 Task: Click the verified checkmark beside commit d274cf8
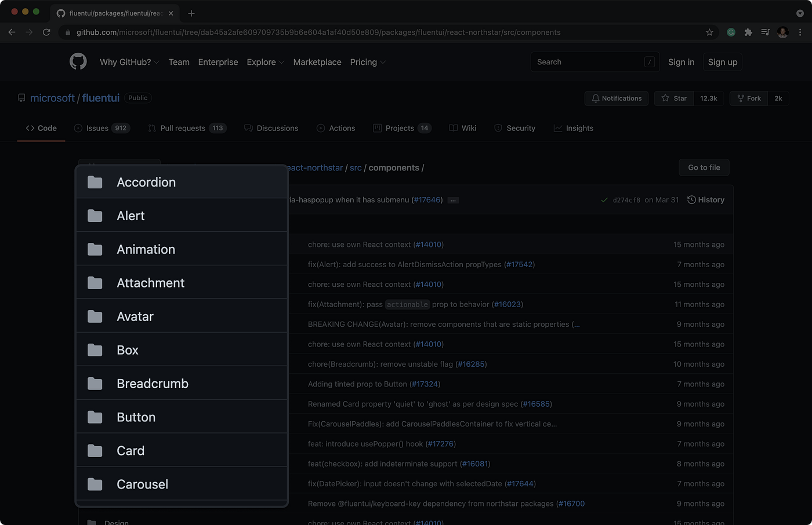click(603, 199)
